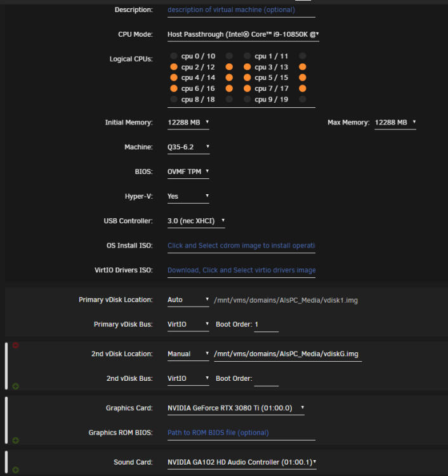Open the Primary vDisk Location Auto dropdown
This screenshot has height=476, width=448.
click(188, 300)
